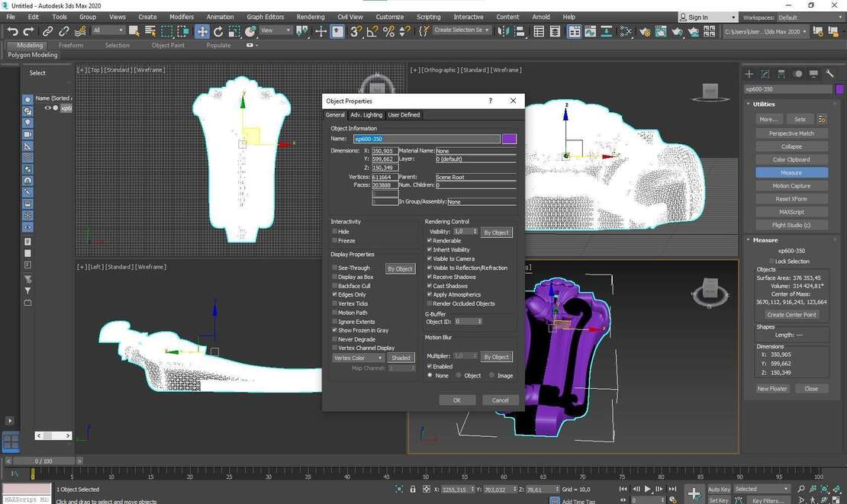Viewport: 847px width, 504px height.
Task: Open the Utilities wrench tab in command panel
Action: point(830,74)
